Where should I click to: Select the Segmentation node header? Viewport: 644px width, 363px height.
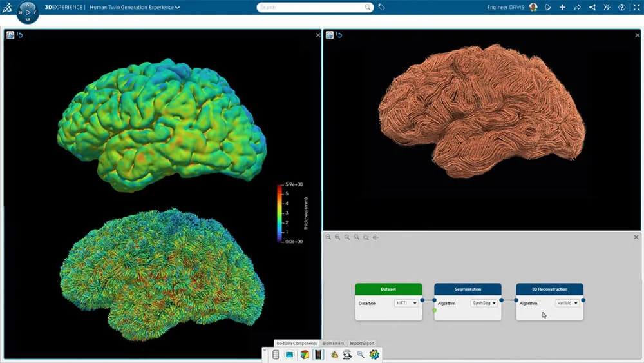[x=468, y=289]
